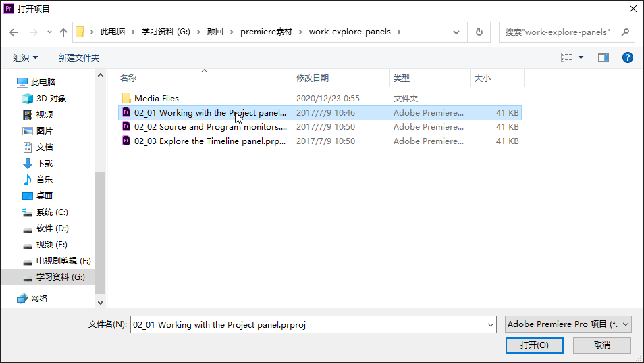Sort files by 名称 column
Viewport: 644px width, 363px height.
[x=128, y=78]
